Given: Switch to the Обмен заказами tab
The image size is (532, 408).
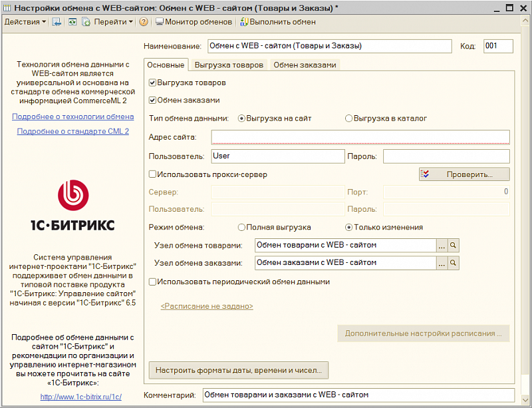Looking at the screenshot, I should (305, 65).
